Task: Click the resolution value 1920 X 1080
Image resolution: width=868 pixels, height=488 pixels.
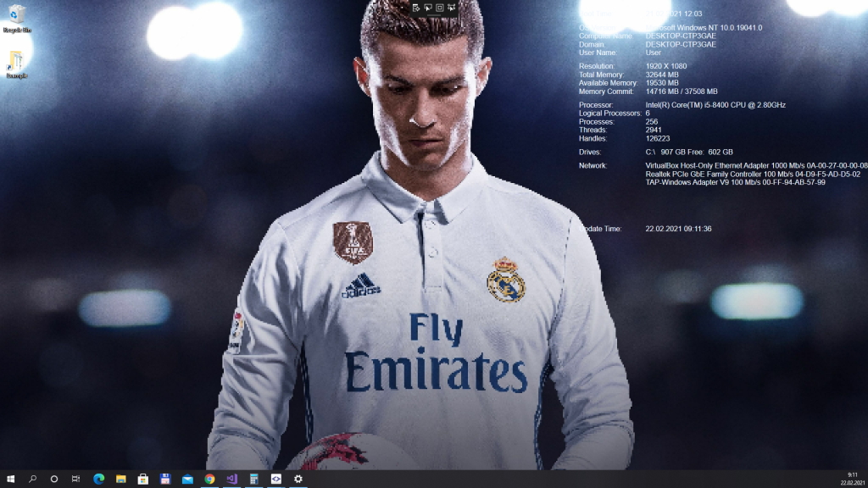Action: [666, 66]
